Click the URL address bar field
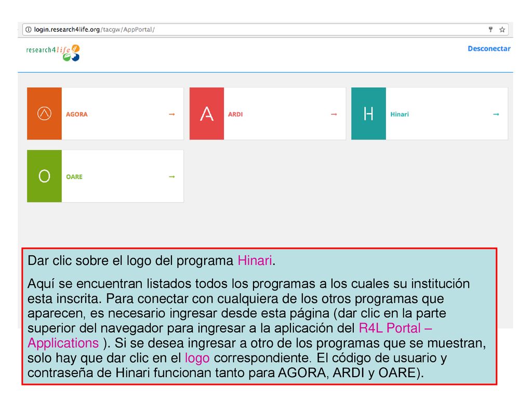 (265, 30)
